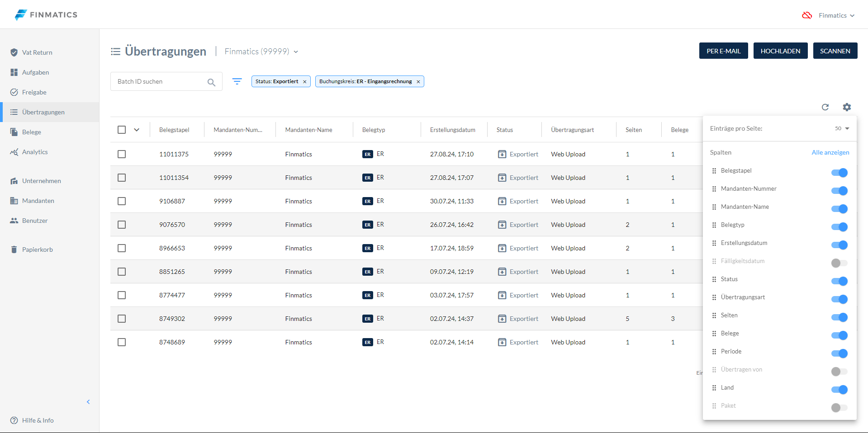The height and width of the screenshot is (433, 868).
Task: Remove the Status: Exportiert filter chip
Action: [305, 82]
